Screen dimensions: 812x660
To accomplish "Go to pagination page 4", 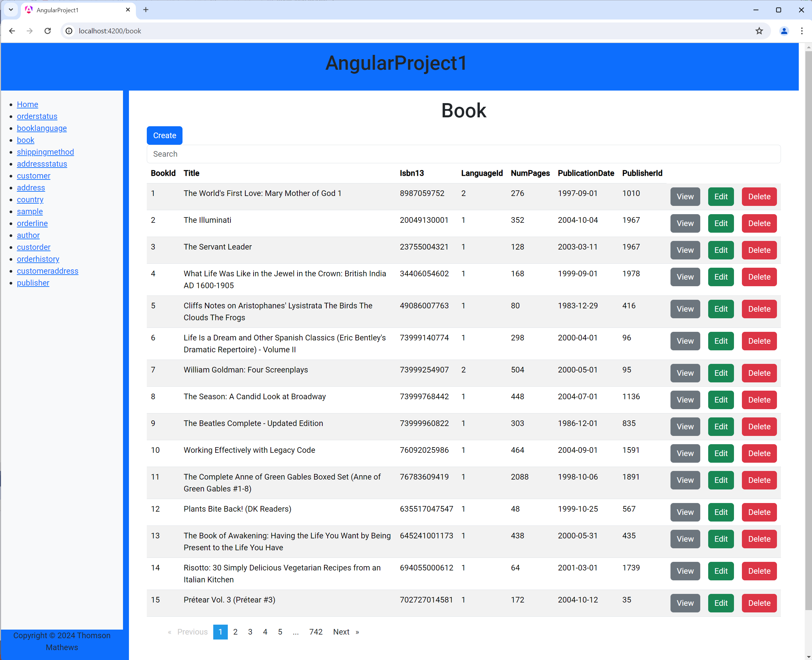I will (265, 632).
